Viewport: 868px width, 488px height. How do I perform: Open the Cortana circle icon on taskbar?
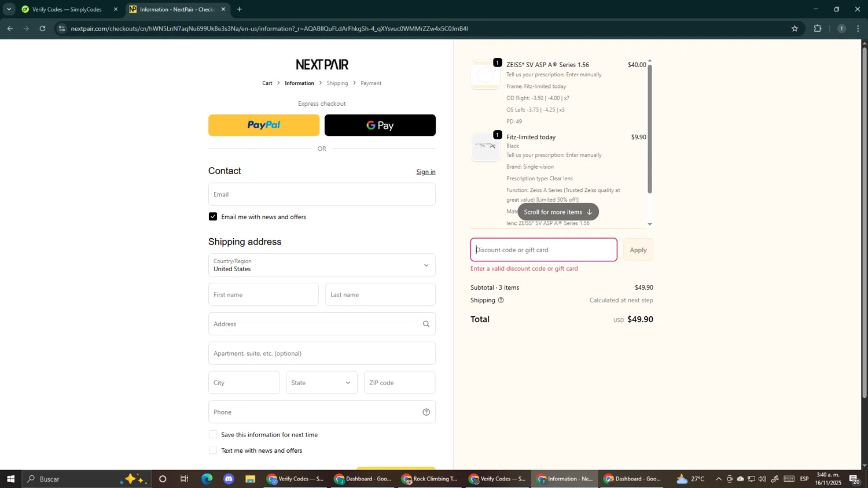point(163,479)
